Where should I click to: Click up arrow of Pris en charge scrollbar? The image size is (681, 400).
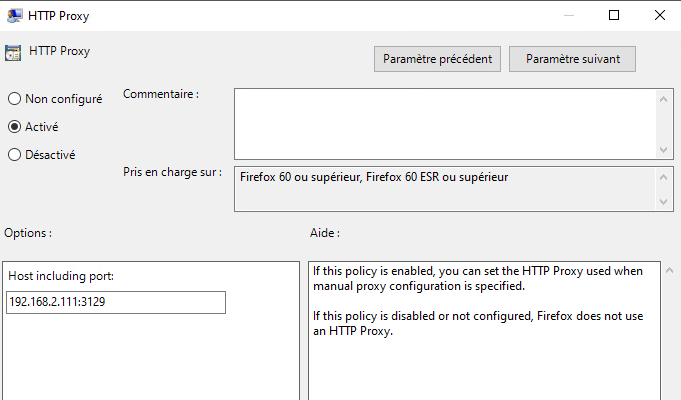click(x=663, y=177)
